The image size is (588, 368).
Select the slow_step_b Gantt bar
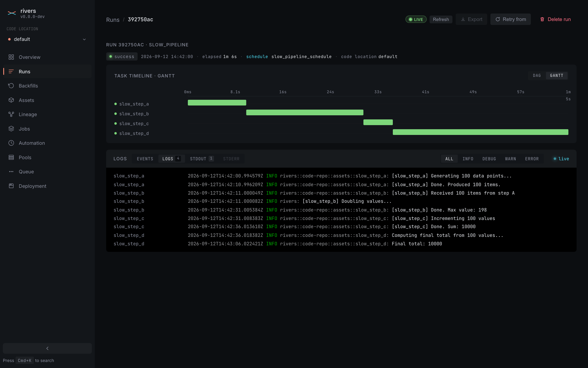click(x=305, y=112)
